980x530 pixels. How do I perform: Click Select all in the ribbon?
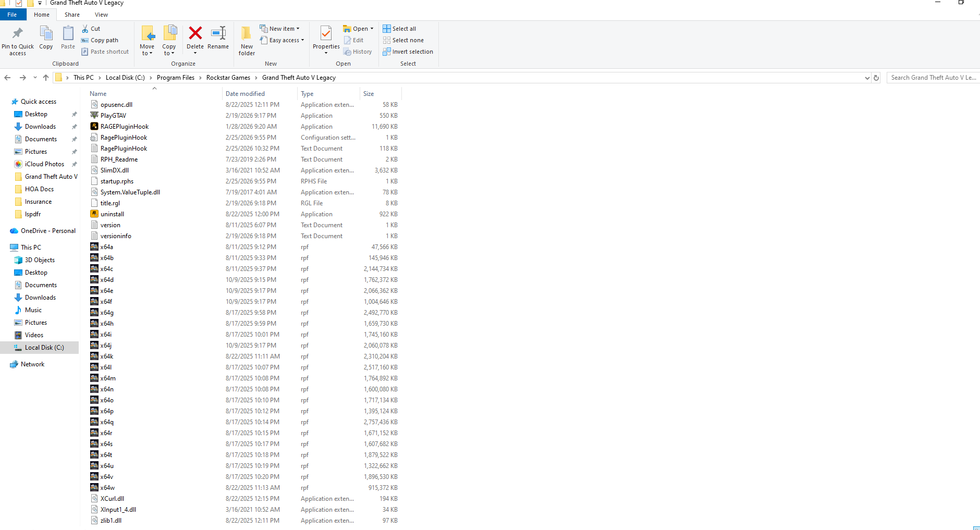coord(399,29)
